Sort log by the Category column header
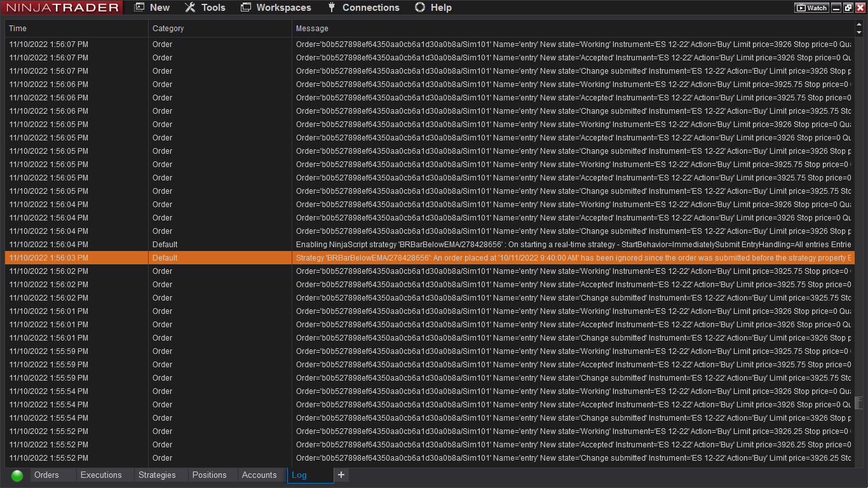The width and height of the screenshot is (868, 488). point(220,29)
